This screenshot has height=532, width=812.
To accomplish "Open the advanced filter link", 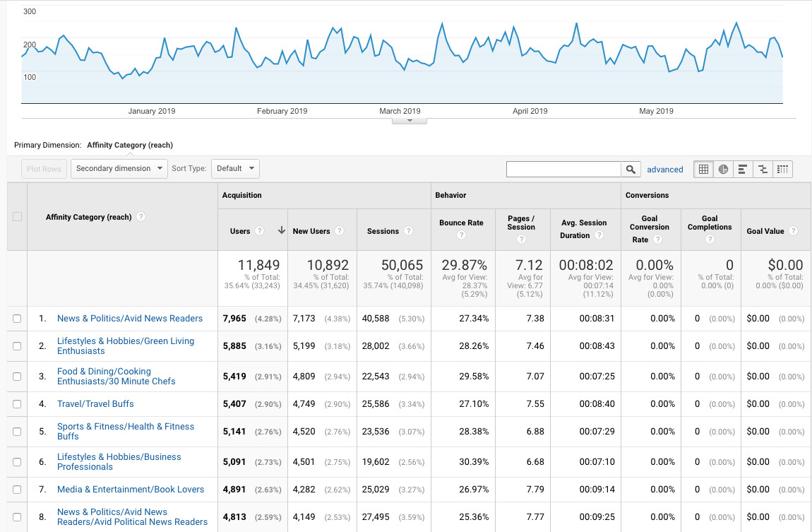I will (664, 170).
